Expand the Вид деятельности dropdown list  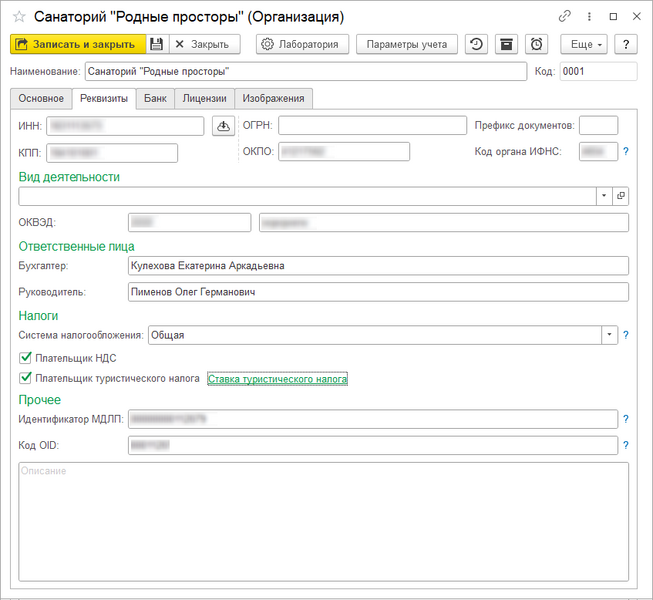coord(604,196)
